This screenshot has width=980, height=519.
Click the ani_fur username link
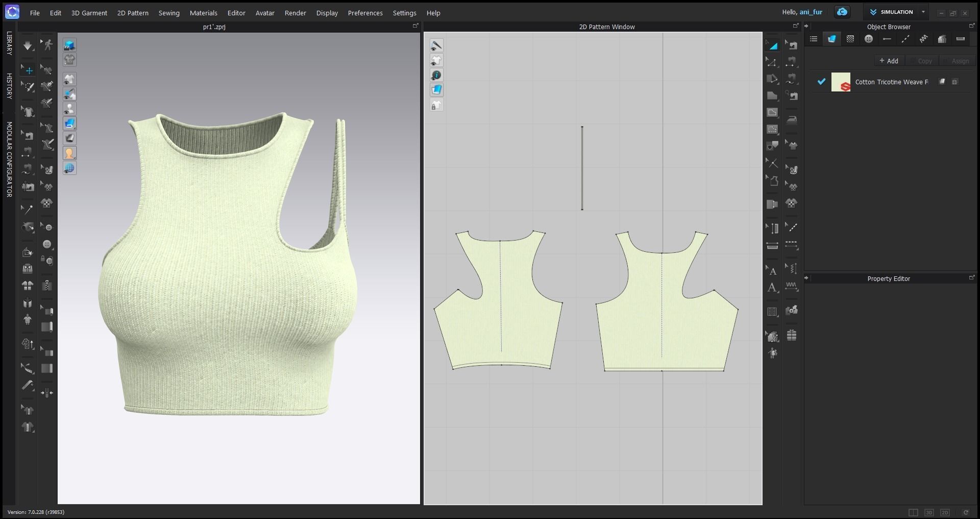click(811, 12)
